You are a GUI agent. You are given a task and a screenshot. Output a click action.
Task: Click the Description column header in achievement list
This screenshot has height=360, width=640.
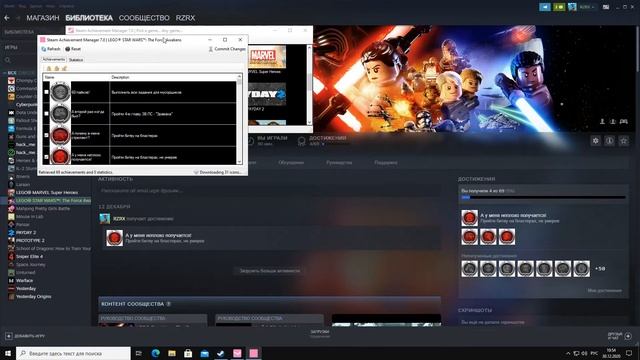(x=173, y=77)
